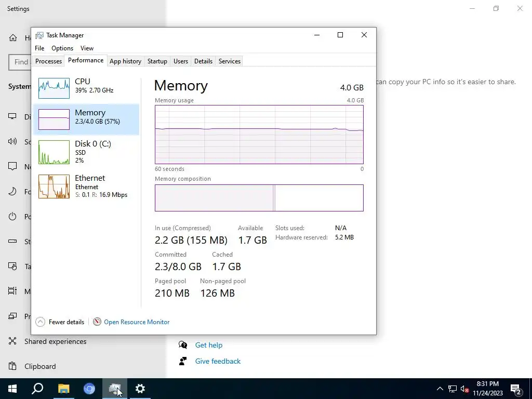Click the taskbar clock showing 8:31 PM

click(x=487, y=389)
